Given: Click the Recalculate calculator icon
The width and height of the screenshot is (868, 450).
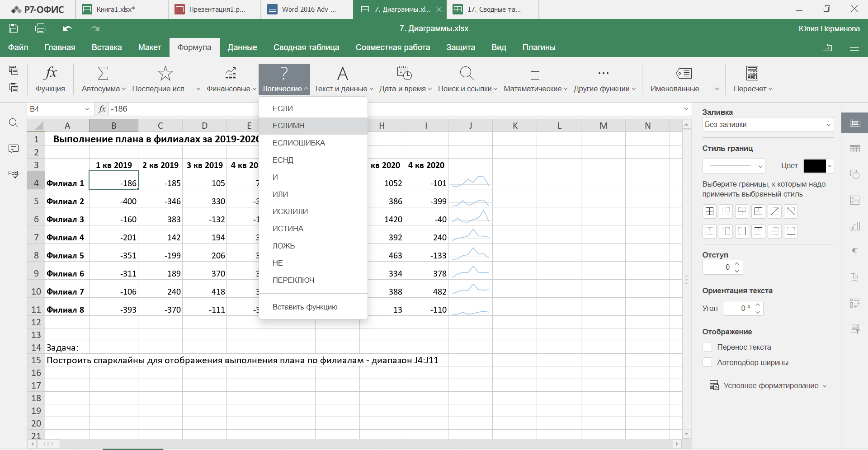Looking at the screenshot, I should coord(752,73).
